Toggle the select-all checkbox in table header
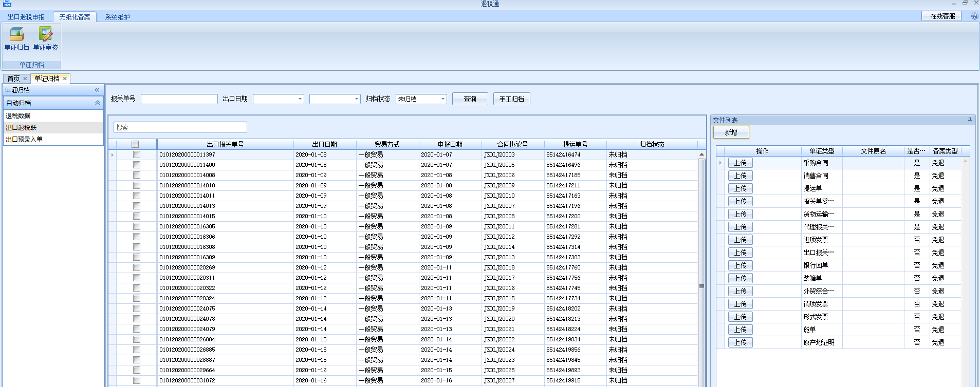Image resolution: width=980 pixels, height=387 pixels. pos(135,144)
